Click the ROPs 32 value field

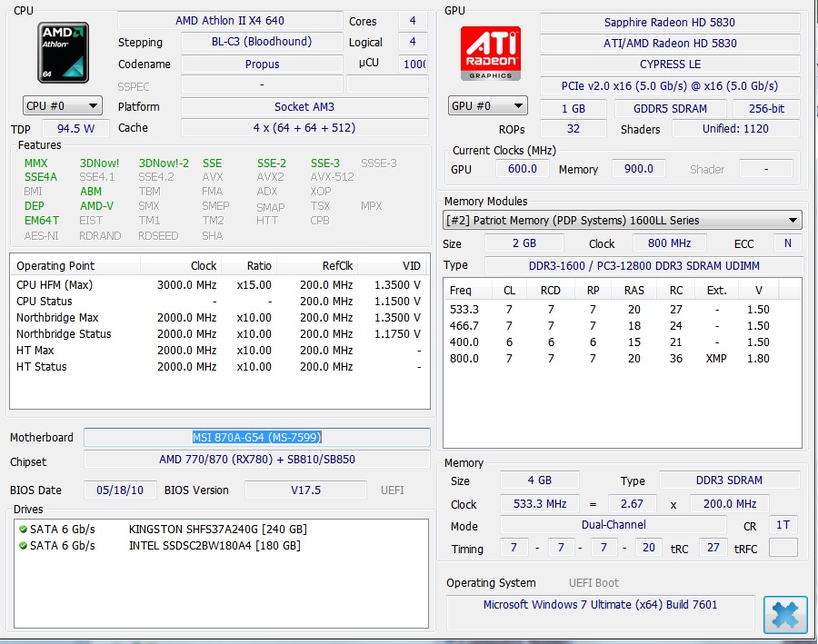point(574,129)
